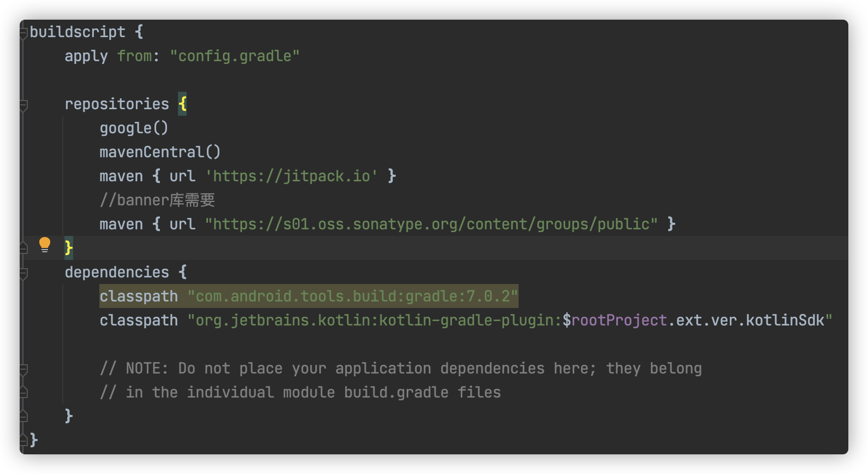Click the fold end marker of dependencies block
Image resolution: width=868 pixels, height=474 pixels.
(x=23, y=417)
